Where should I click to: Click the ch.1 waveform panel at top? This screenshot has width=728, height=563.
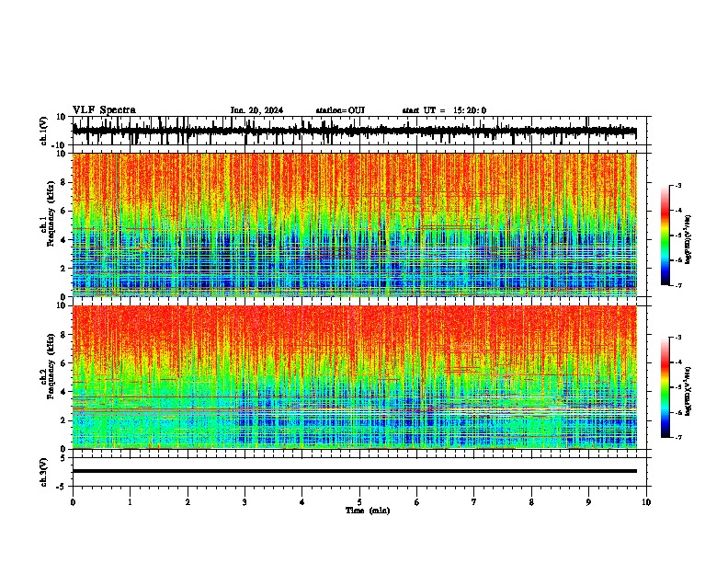[x=359, y=131]
